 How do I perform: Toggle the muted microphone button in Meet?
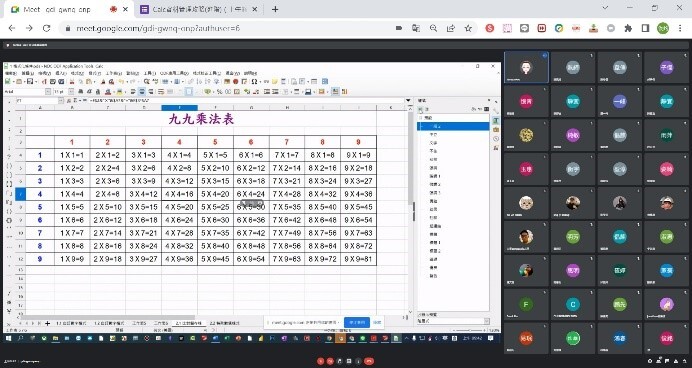[x=320, y=361]
